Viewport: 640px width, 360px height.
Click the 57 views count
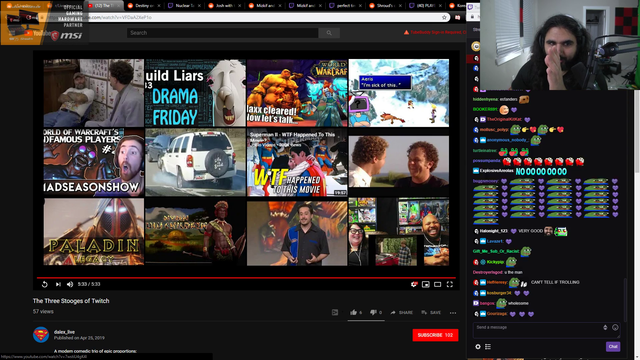coord(43,311)
